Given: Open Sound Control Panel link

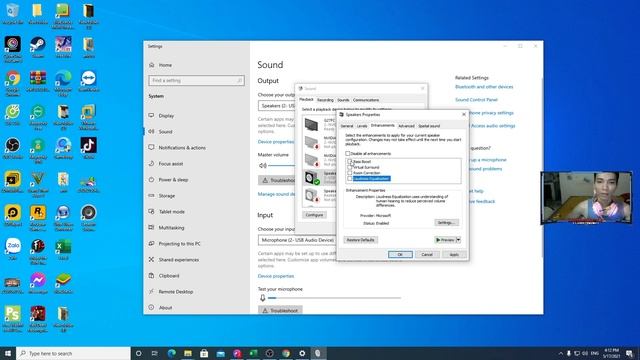Looking at the screenshot, I should pyautogui.click(x=476, y=100).
